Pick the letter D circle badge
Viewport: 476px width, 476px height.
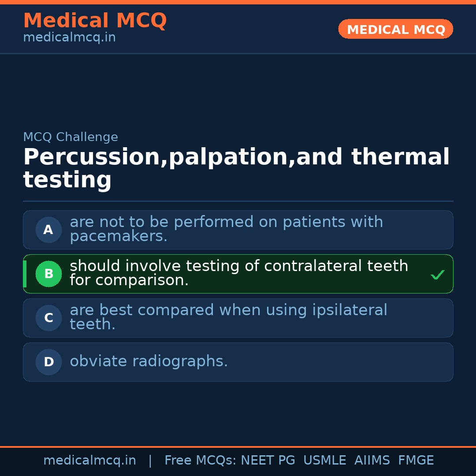click(48, 362)
